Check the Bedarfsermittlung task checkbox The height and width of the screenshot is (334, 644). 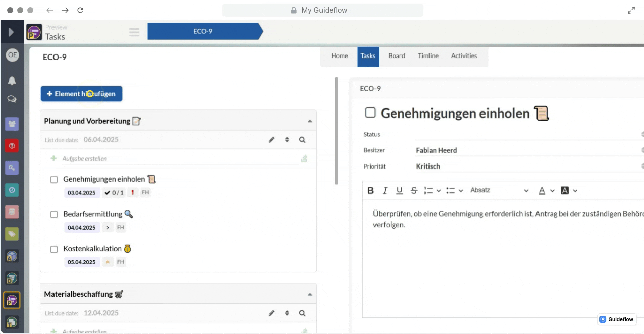click(54, 214)
